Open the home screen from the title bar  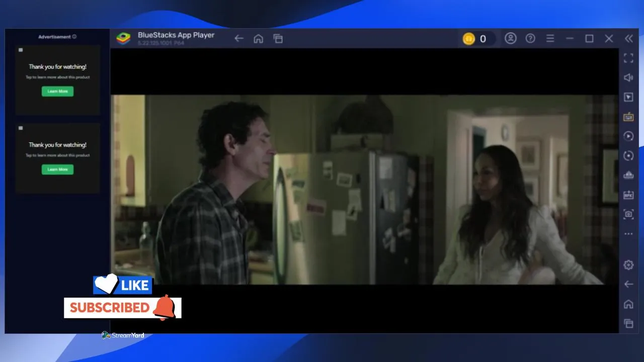258,39
